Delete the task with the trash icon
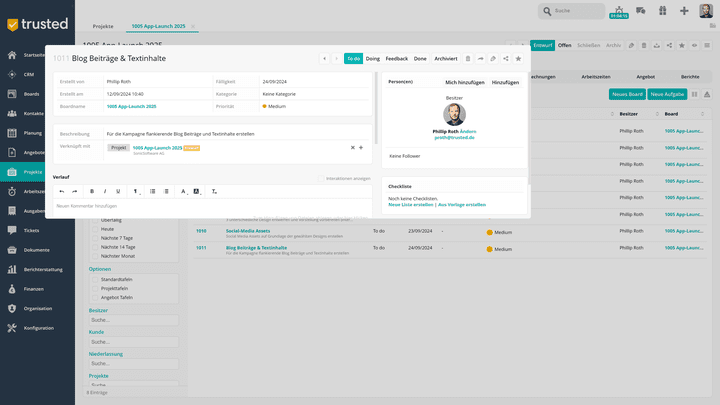Screen dimensions: 720x405 [468, 59]
